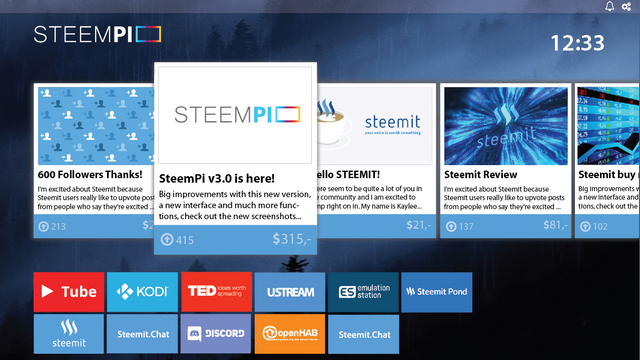Open the Steemit Review blue burst thumbnail
Viewport: 640px width, 360px height.
[506, 126]
